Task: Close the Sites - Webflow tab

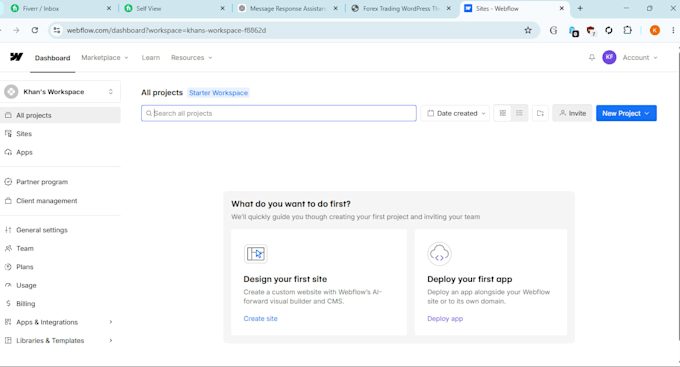Action: pos(562,8)
